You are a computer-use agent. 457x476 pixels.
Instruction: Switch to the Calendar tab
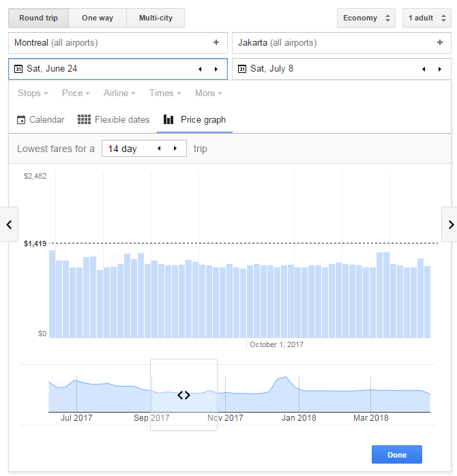41,120
